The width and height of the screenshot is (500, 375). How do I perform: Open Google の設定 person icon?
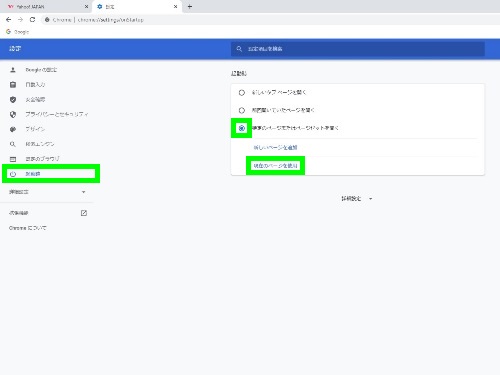click(13, 70)
